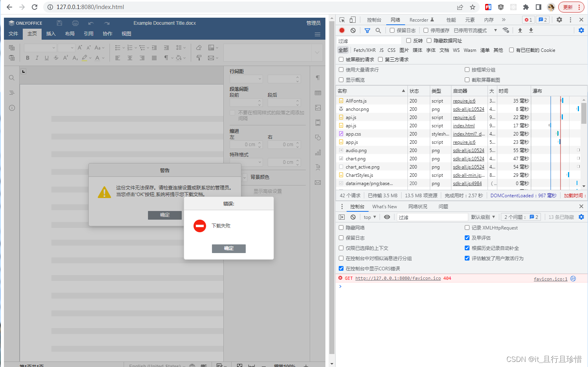The image size is (588, 367).
Task: Open the image settings sidebar panel
Action: point(318,108)
